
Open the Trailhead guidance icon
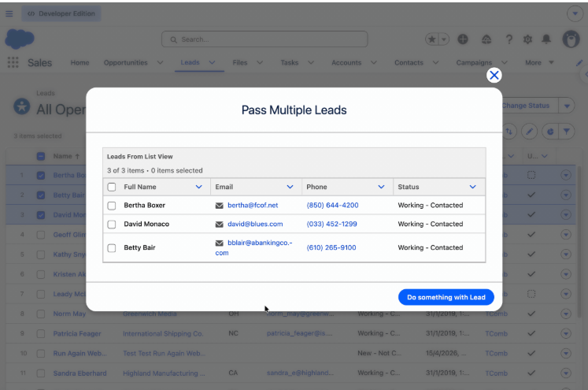486,39
